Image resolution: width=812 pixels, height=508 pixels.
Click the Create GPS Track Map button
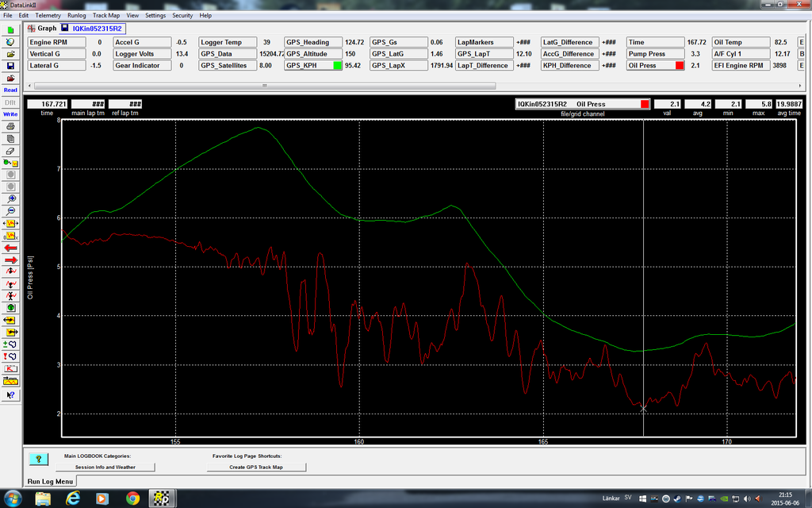256,468
